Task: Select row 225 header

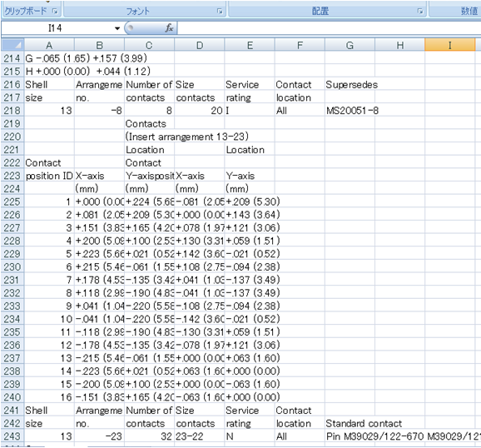Action: click(x=12, y=202)
